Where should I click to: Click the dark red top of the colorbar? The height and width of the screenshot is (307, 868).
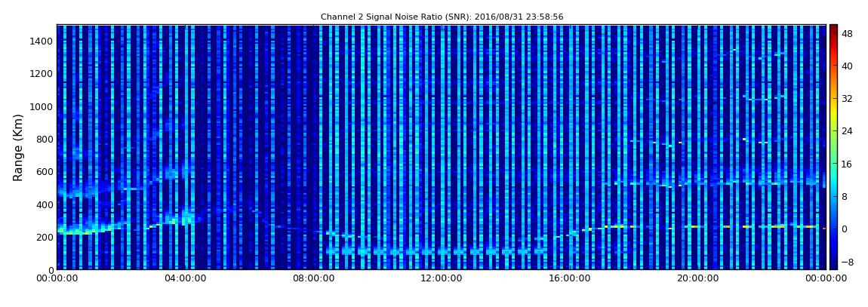point(833,29)
